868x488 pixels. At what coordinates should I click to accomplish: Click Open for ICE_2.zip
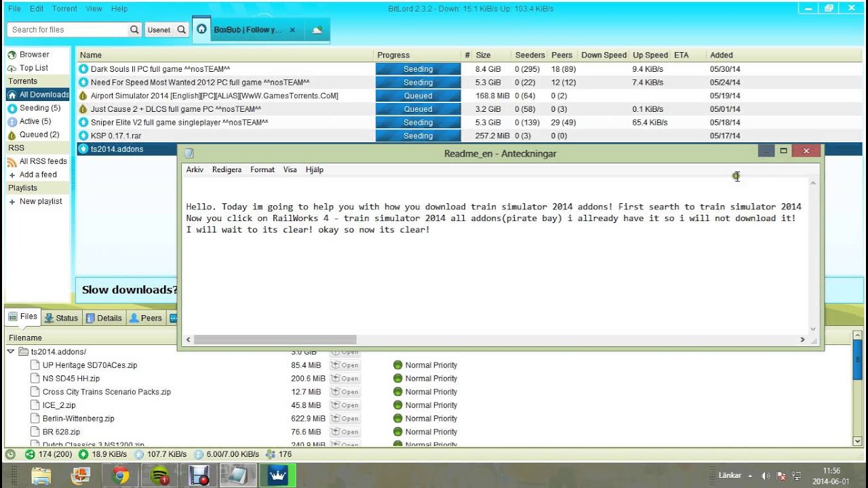(344, 405)
